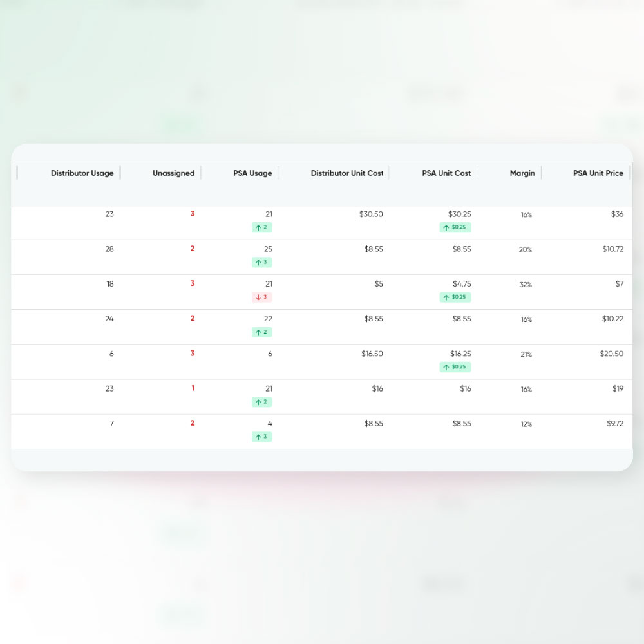This screenshot has width=644, height=644.
Task: Click the green up-3 badge below PSA Usage 25
Action: 261,262
